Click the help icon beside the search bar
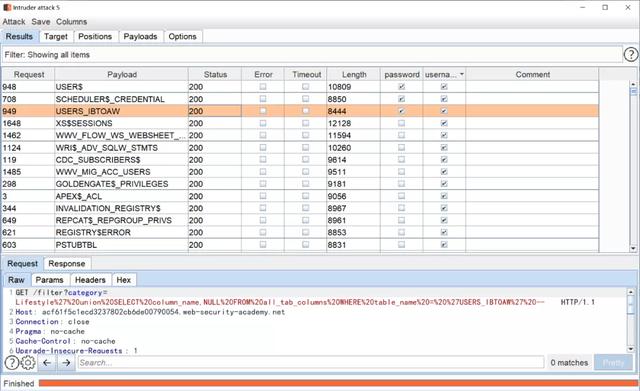The height and width of the screenshot is (391, 640). (11, 362)
